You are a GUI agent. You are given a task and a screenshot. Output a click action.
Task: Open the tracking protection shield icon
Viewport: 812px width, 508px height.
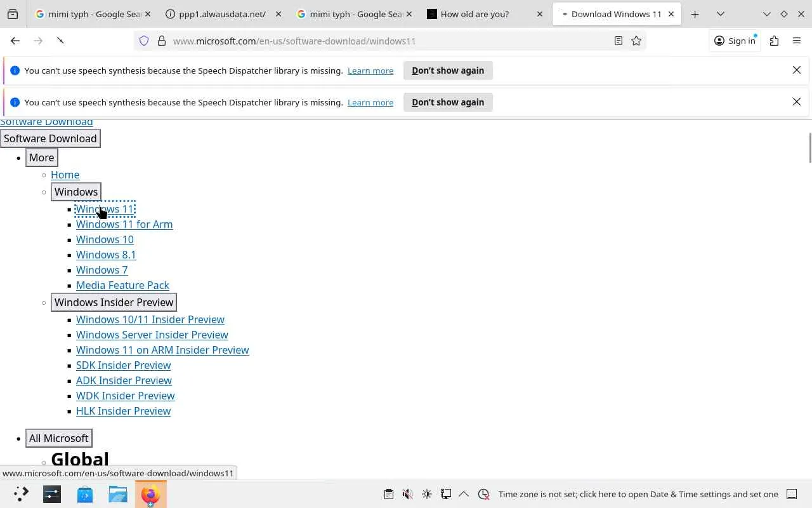click(x=144, y=41)
